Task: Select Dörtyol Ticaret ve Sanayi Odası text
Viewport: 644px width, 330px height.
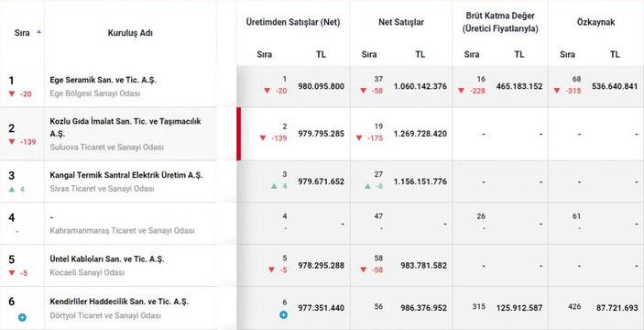Action: pyautogui.click(x=105, y=315)
